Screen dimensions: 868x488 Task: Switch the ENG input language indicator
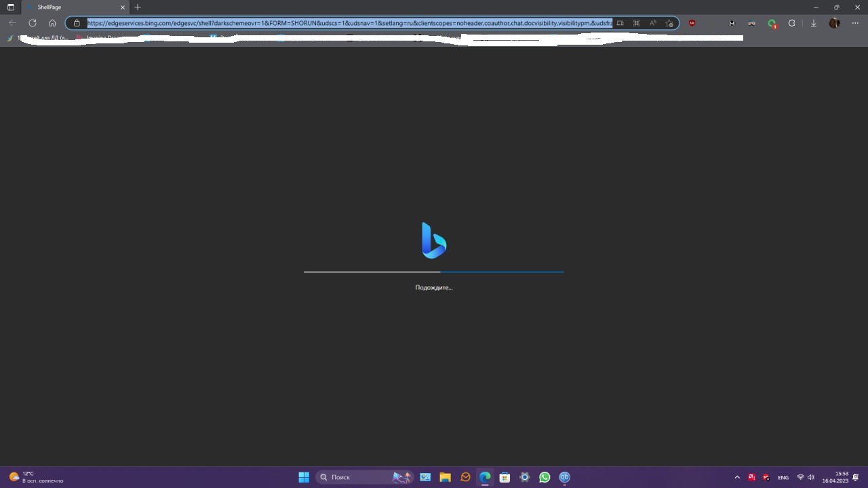pos(783,477)
